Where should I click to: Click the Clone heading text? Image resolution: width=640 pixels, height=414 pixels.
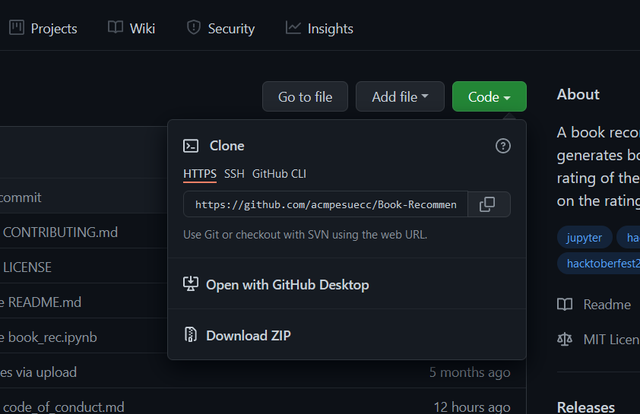click(x=227, y=146)
